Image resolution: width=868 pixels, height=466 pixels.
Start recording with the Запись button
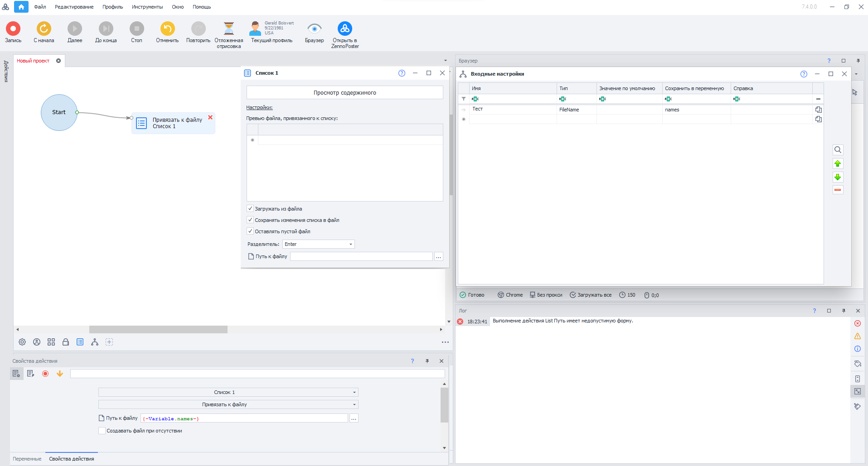[x=13, y=32]
